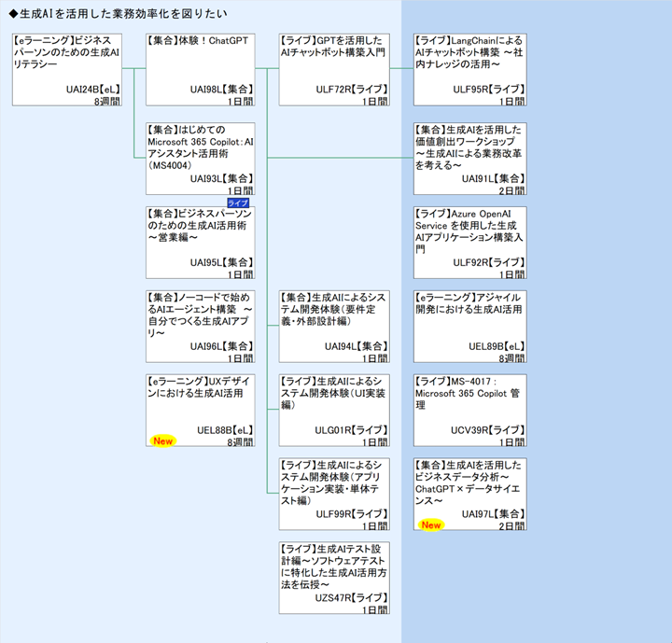Open the no-code AI agent course UAI96L

pos(201,327)
